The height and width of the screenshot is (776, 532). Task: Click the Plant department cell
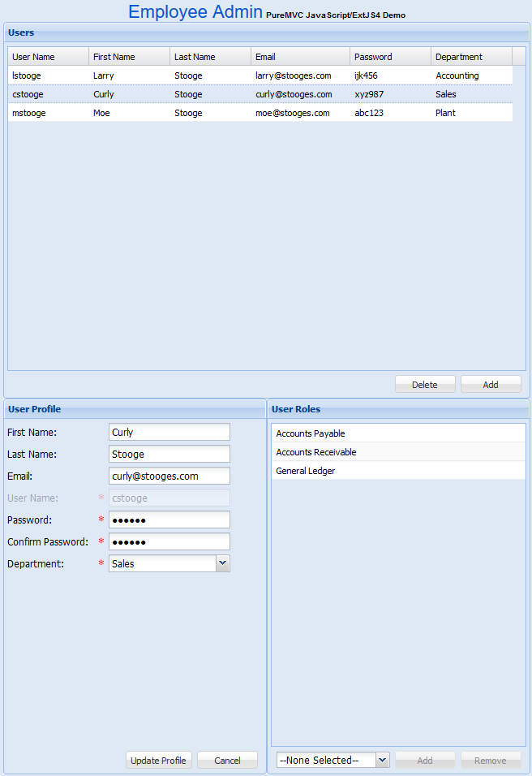coord(471,113)
